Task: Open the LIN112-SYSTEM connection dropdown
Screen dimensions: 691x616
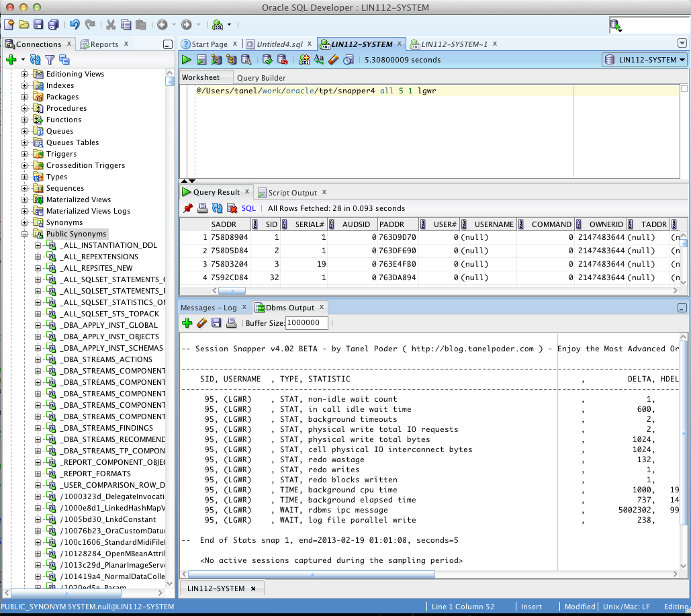Action: point(644,60)
